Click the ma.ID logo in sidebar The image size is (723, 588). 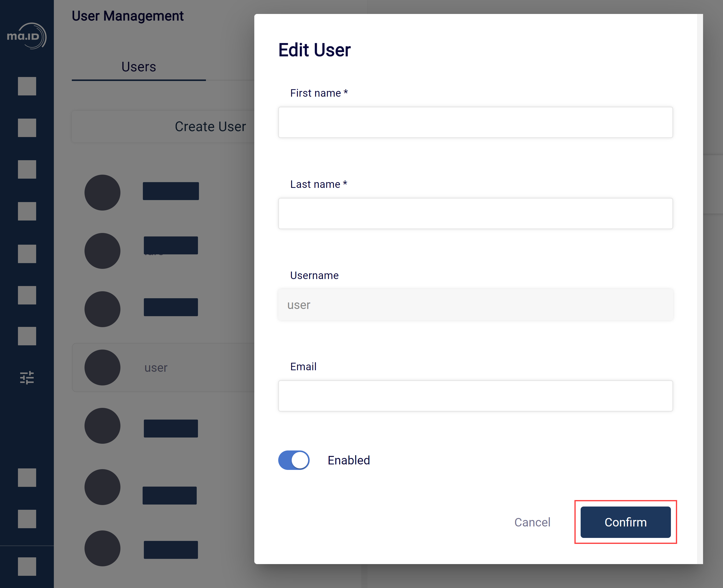pyautogui.click(x=27, y=36)
